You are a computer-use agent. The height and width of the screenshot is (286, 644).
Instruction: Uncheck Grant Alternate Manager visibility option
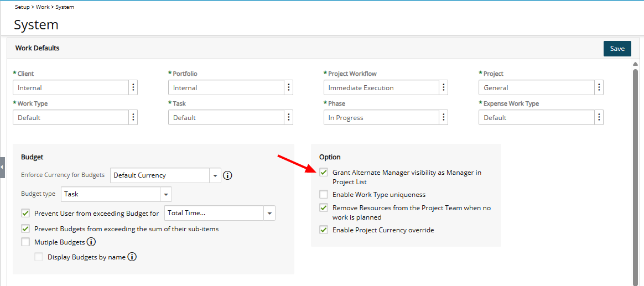(x=324, y=173)
